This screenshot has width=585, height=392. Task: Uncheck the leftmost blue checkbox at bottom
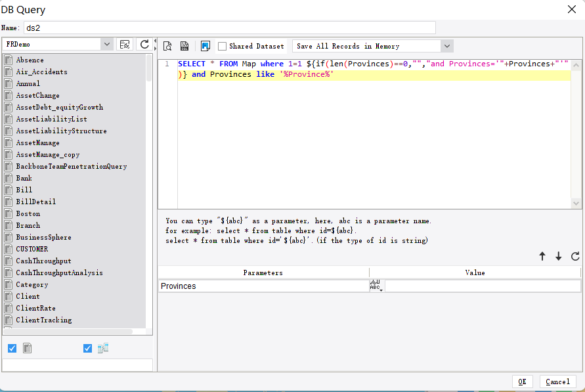(x=12, y=348)
